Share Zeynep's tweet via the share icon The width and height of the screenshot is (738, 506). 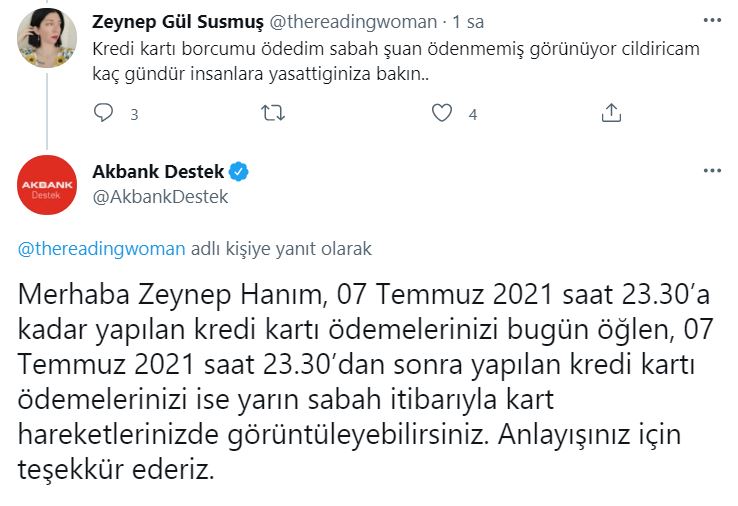[611, 114]
